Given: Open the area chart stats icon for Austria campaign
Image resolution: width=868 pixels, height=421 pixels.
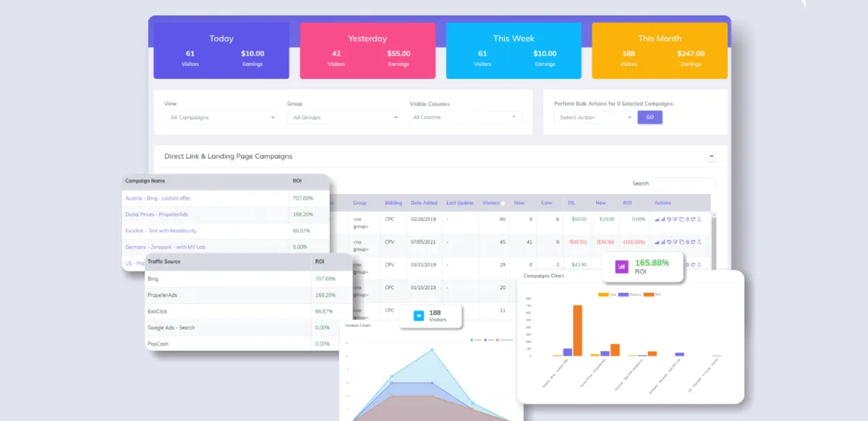Looking at the screenshot, I should (656, 220).
